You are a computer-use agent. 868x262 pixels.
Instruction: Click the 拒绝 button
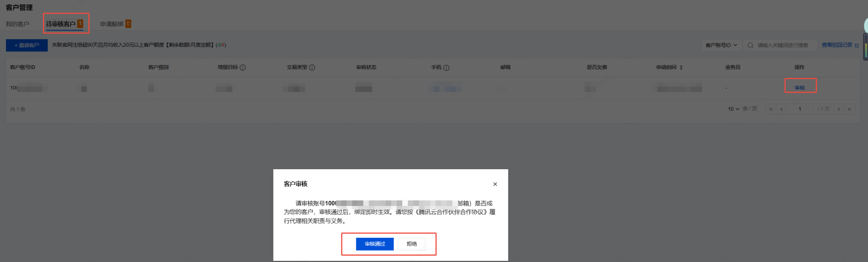(x=411, y=244)
